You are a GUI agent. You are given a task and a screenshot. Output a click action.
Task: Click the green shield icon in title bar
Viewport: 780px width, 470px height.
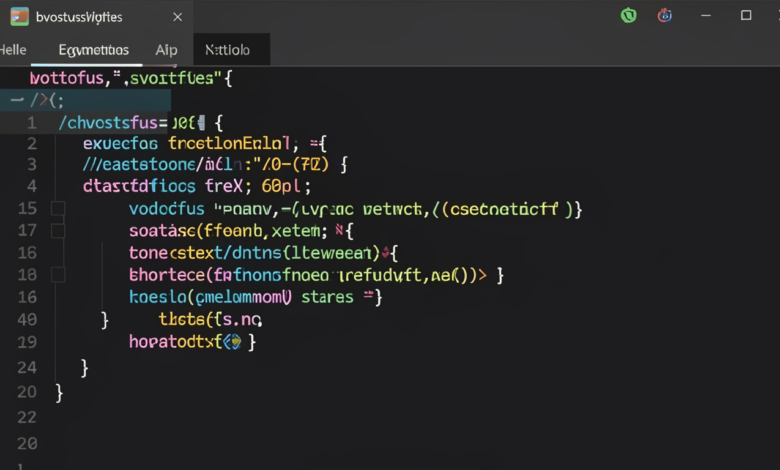(x=629, y=16)
